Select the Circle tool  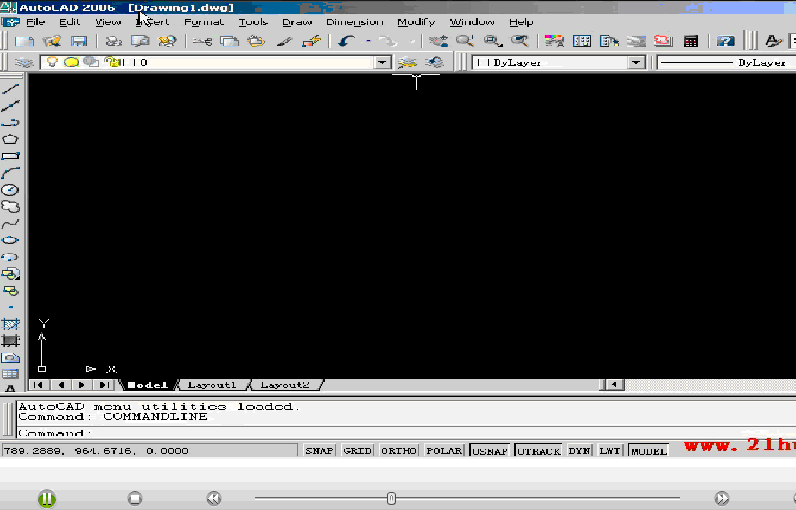10,190
